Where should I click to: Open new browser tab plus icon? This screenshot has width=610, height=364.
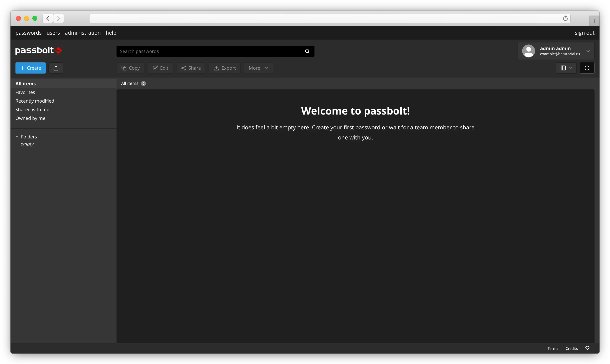(594, 21)
